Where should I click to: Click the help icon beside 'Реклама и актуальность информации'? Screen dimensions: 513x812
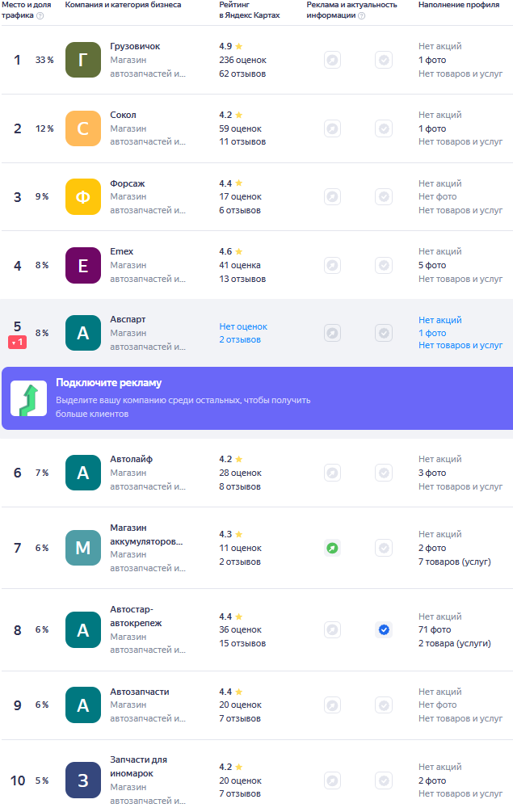click(x=361, y=15)
